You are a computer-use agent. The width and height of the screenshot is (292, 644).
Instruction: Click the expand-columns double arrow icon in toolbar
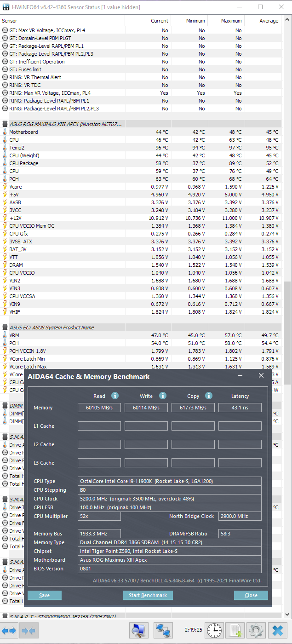(x=9, y=630)
